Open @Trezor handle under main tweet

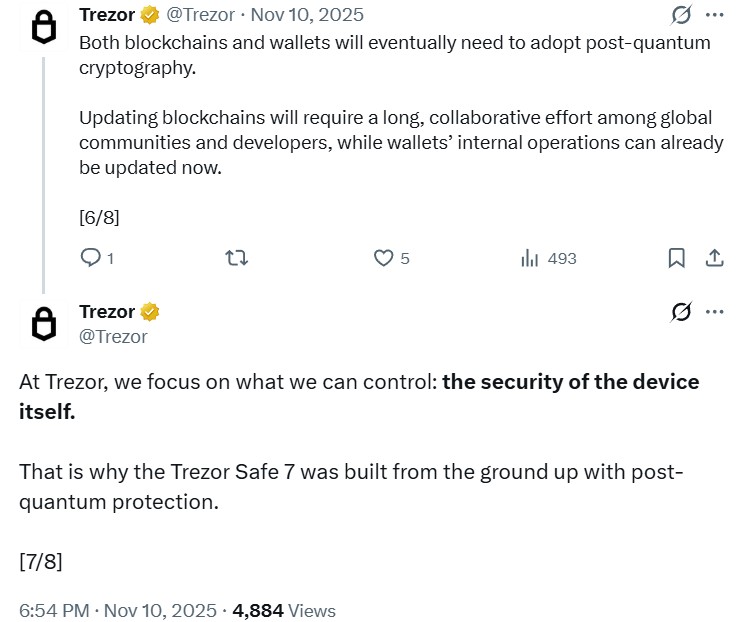click(113, 336)
